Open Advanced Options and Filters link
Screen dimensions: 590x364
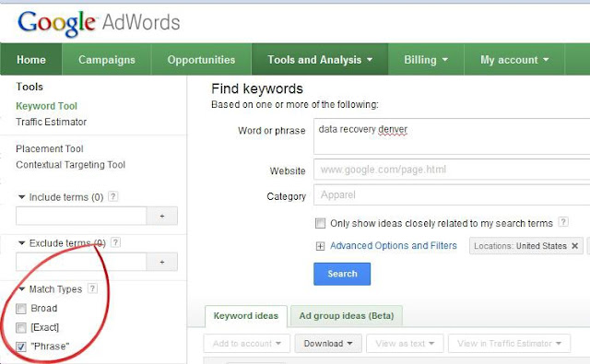(394, 245)
